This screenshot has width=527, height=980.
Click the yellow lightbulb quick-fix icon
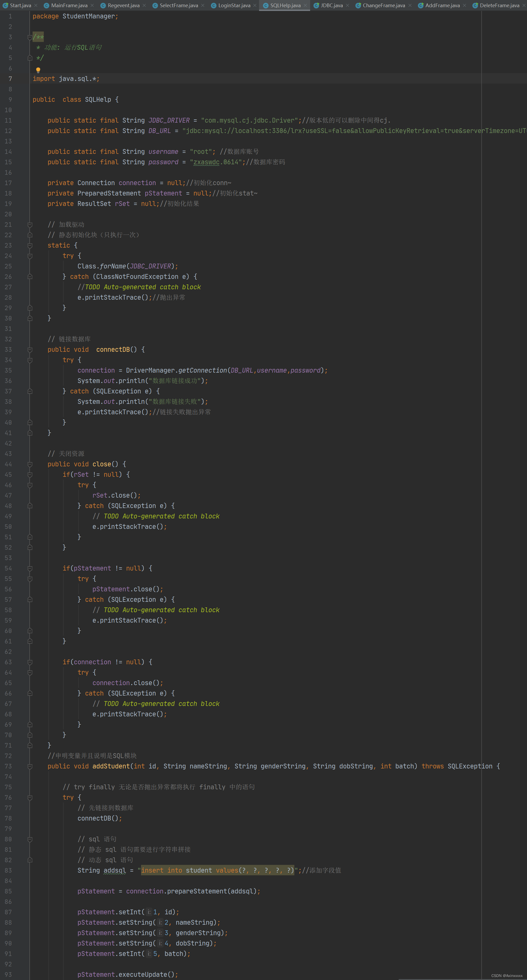tap(38, 70)
